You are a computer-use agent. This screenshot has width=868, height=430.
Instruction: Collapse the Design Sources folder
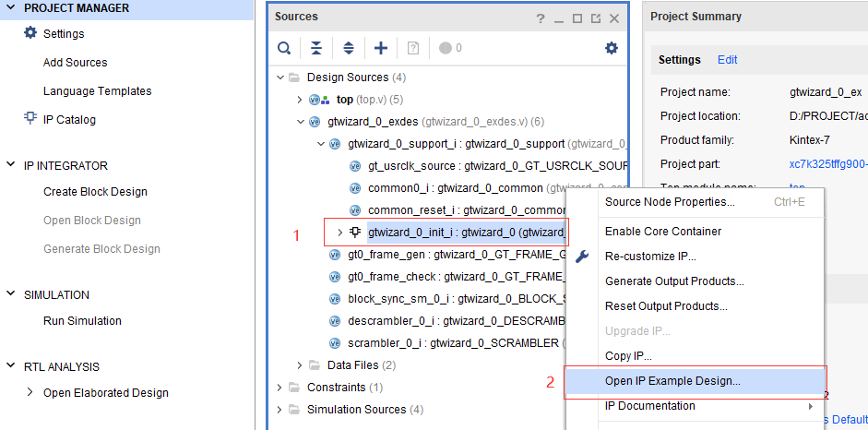pos(280,77)
